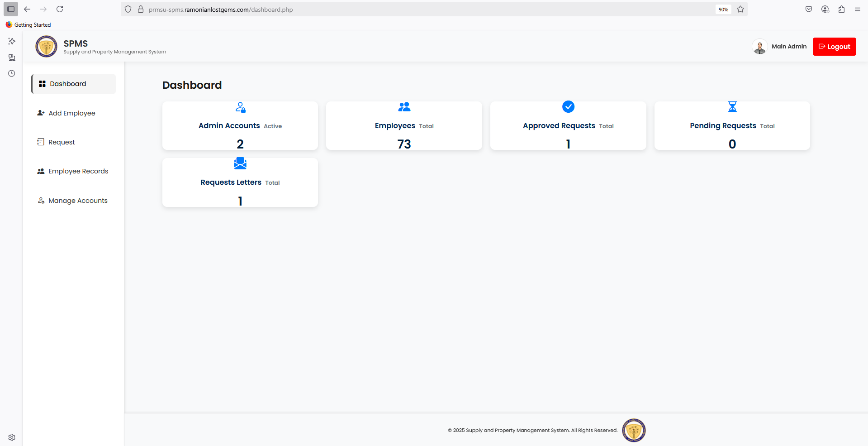The image size is (868, 446).
Task: Click the SPMS logo in the header
Action: [46, 47]
